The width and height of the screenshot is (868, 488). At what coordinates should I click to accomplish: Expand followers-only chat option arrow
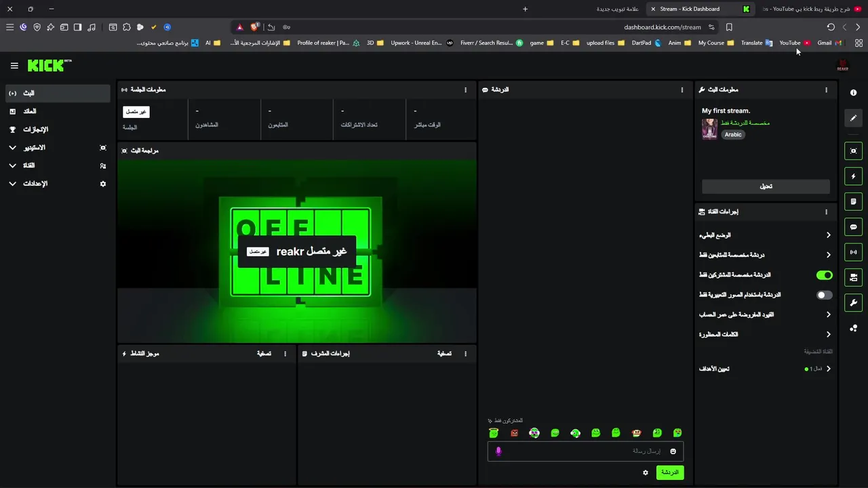[828, 255]
